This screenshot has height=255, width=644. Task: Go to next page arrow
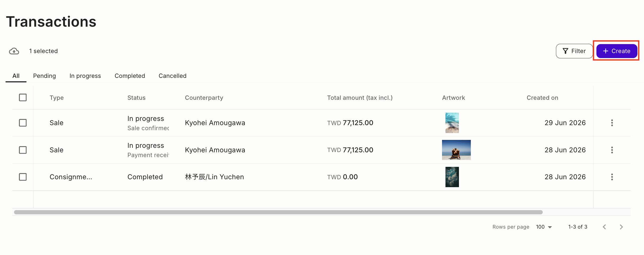pos(621,227)
